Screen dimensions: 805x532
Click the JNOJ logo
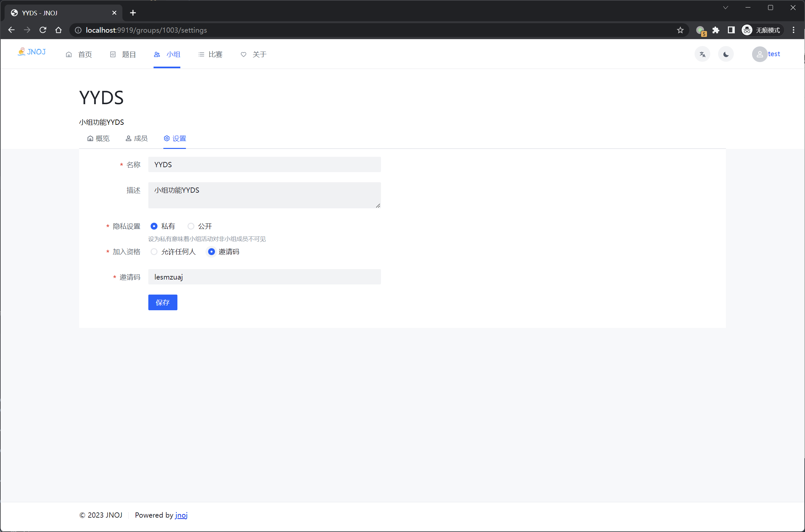coord(32,52)
